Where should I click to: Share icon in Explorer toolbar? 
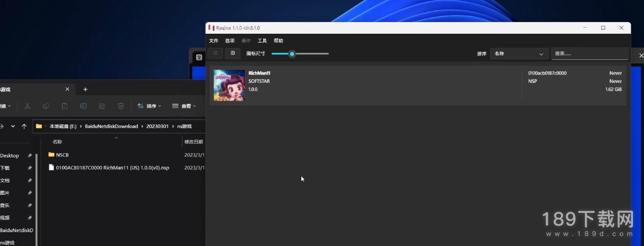click(102, 106)
